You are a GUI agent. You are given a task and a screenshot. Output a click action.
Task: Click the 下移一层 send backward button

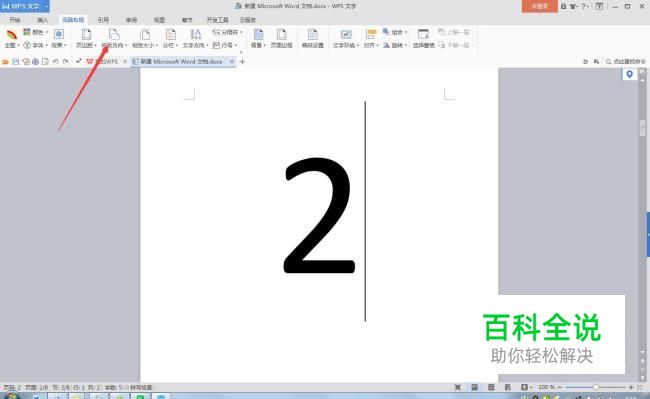tap(455, 45)
